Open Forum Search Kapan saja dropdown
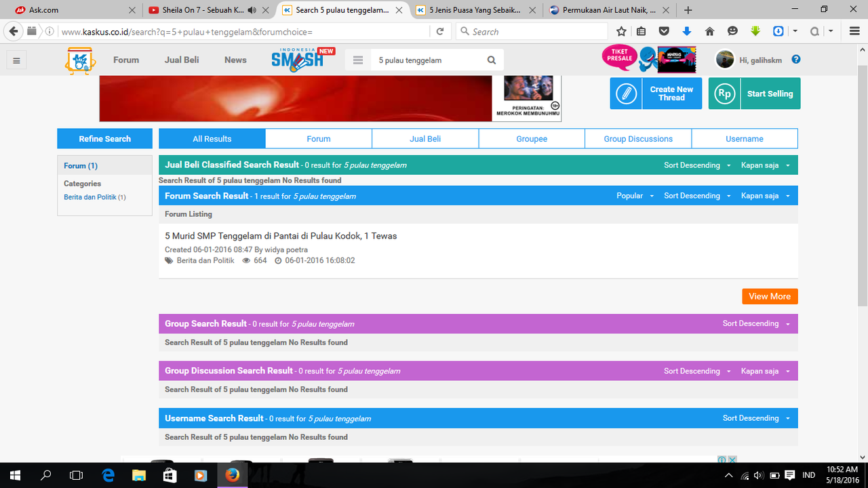Image resolution: width=868 pixels, height=488 pixels. tap(766, 196)
